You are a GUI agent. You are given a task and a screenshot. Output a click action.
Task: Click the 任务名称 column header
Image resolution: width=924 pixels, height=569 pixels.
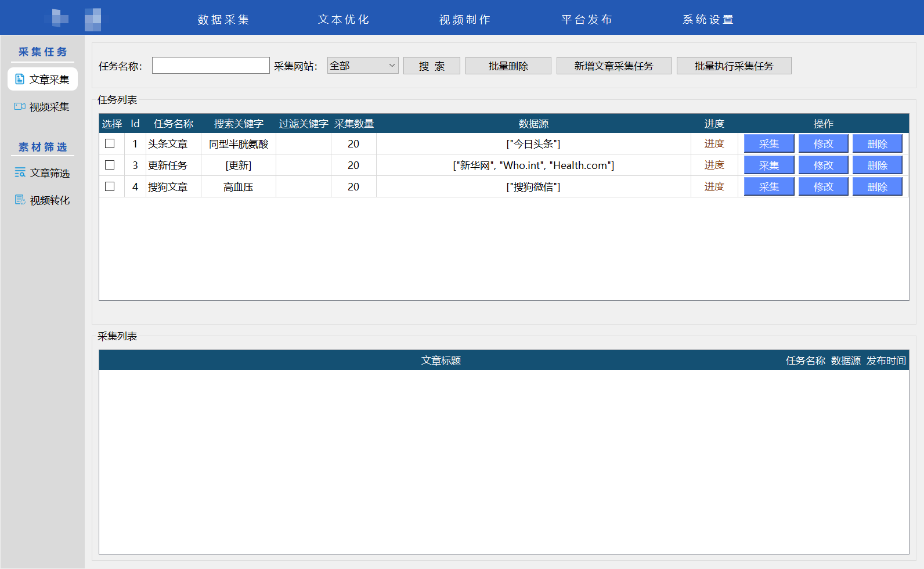(x=174, y=124)
